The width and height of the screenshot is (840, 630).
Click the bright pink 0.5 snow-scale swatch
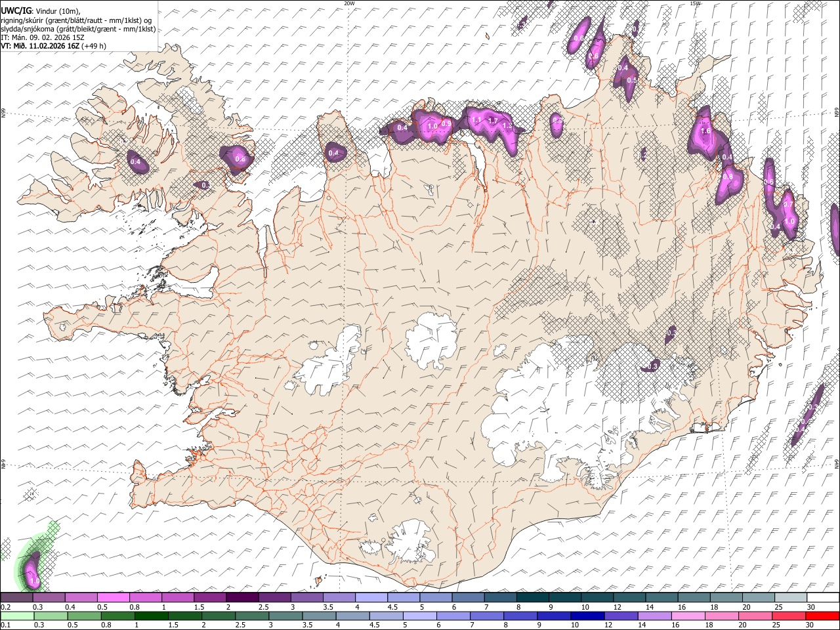[113, 597]
